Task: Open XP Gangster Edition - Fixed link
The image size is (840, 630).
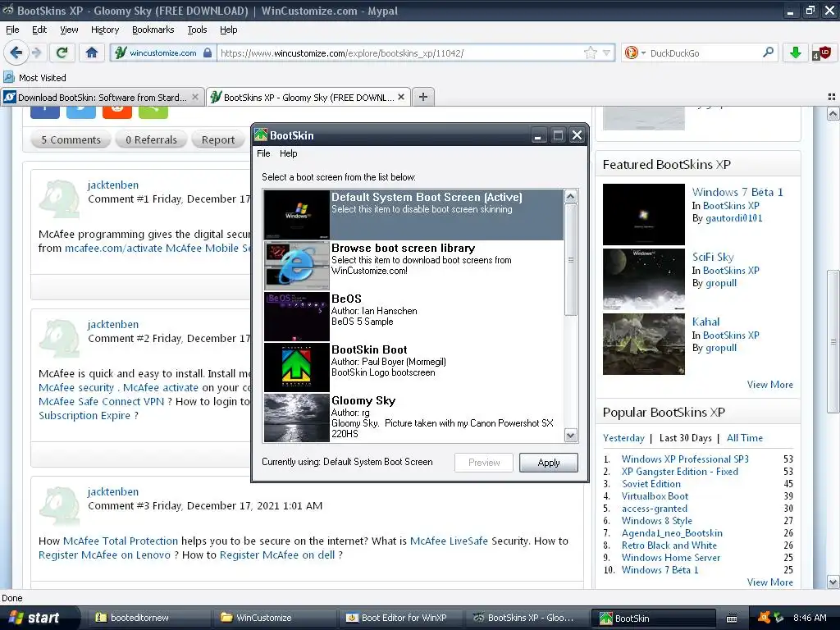Action: coord(680,472)
